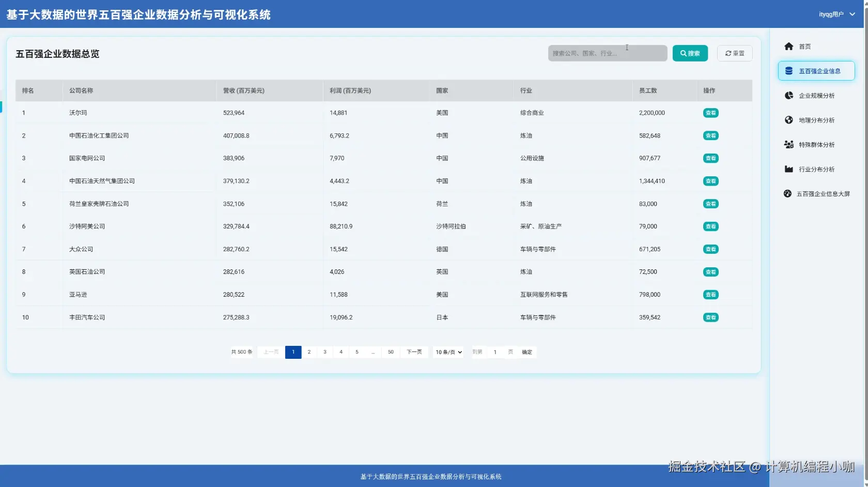
Task: Jump to last page 50
Action: (x=391, y=352)
